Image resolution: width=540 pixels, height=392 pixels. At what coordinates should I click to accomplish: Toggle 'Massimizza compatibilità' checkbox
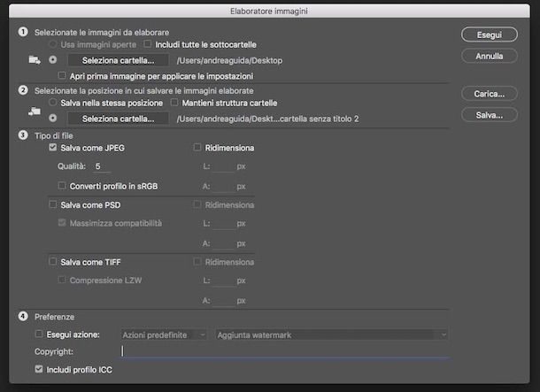pyautogui.click(x=62, y=223)
